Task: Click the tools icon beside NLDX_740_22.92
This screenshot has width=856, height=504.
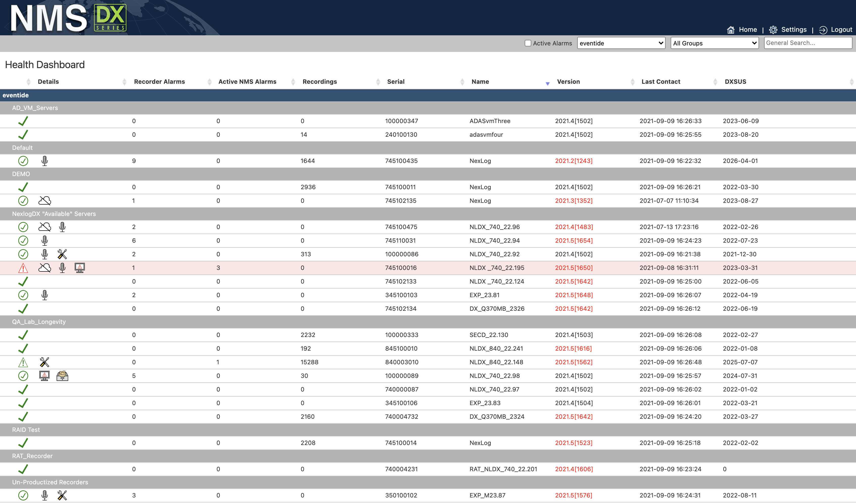Action: 62,254
